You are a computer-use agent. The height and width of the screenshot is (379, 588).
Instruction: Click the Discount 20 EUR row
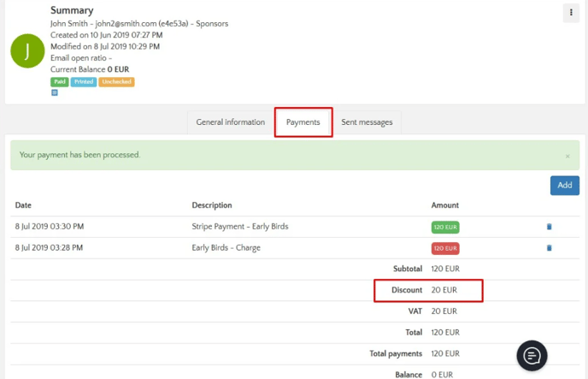[x=429, y=290]
